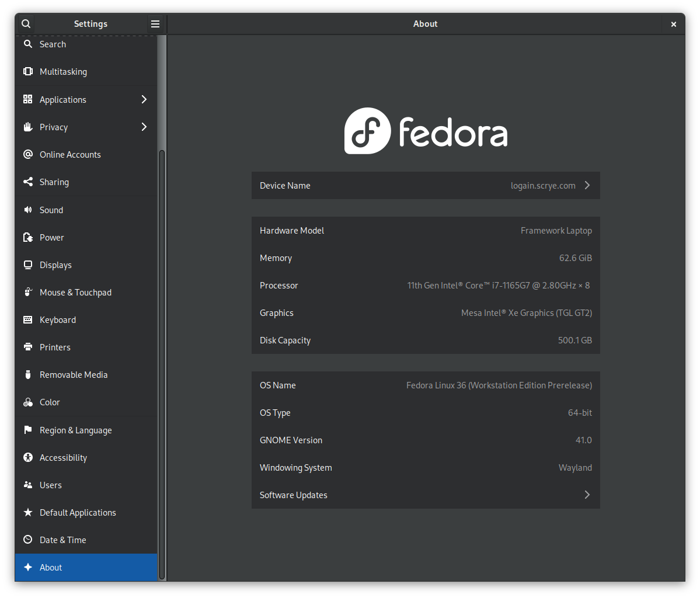Viewport: 700px width, 598px height.
Task: Select Online Accounts in the sidebar
Action: (86, 155)
